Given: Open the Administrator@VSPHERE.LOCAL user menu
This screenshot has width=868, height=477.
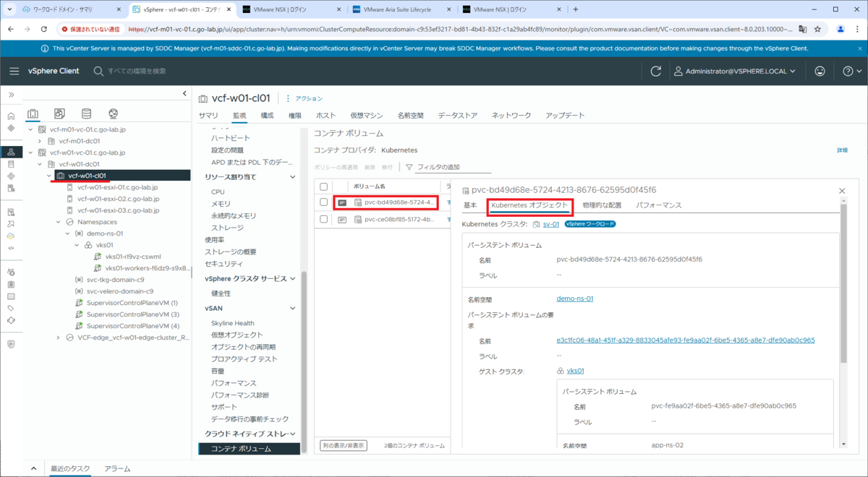Looking at the screenshot, I should (x=735, y=71).
